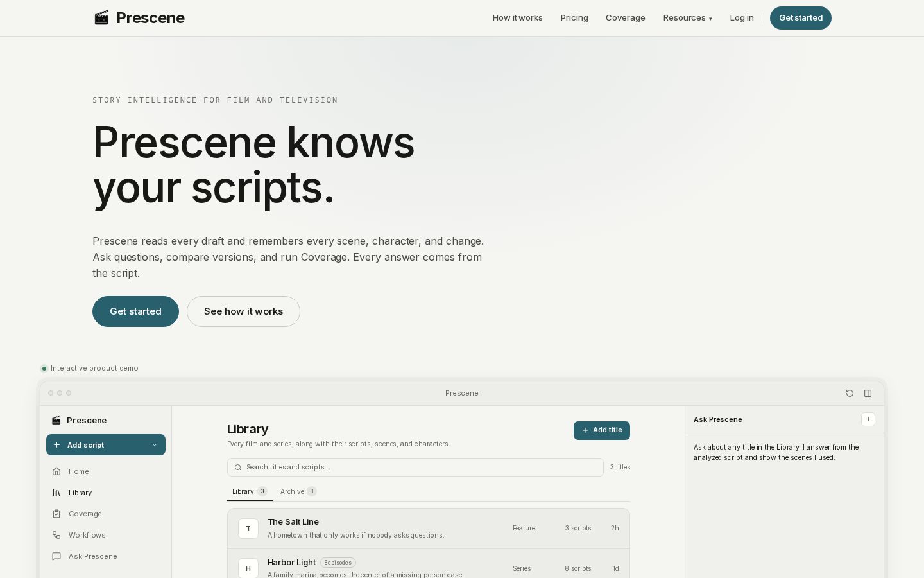Expand the Resources dropdown menu

(687, 18)
